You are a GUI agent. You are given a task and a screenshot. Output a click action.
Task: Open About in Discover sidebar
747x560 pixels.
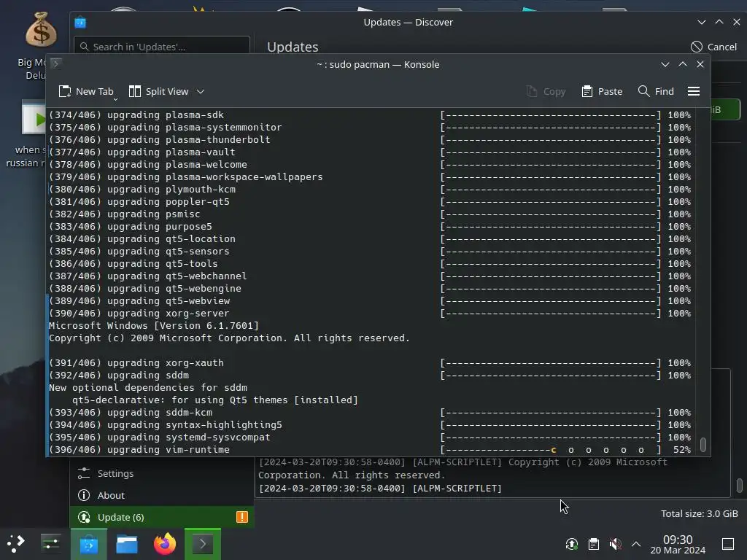coord(162,495)
